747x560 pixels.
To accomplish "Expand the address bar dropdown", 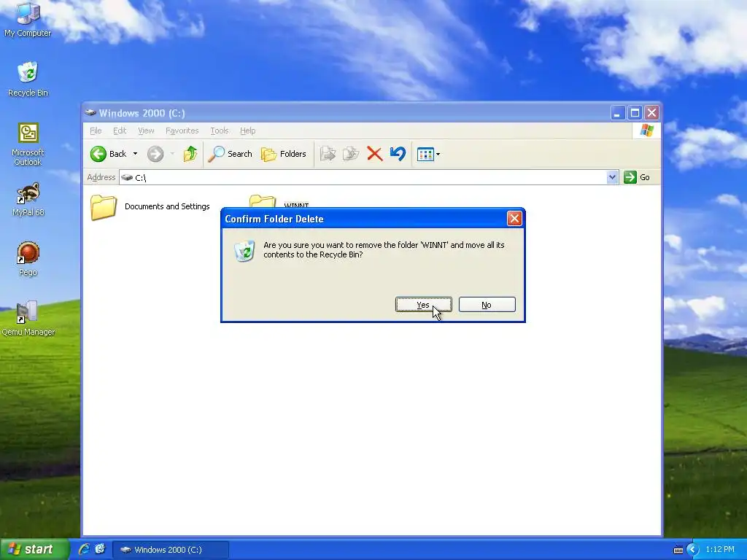I will (613, 178).
